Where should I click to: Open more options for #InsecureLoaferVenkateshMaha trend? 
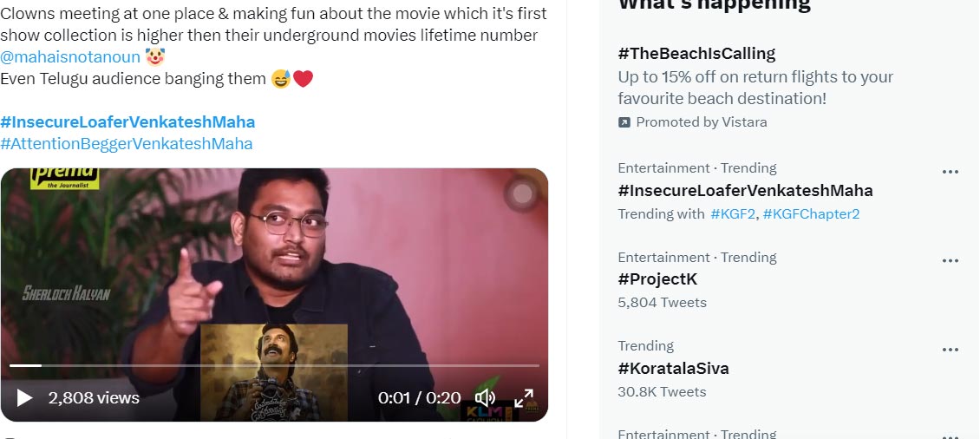(951, 172)
